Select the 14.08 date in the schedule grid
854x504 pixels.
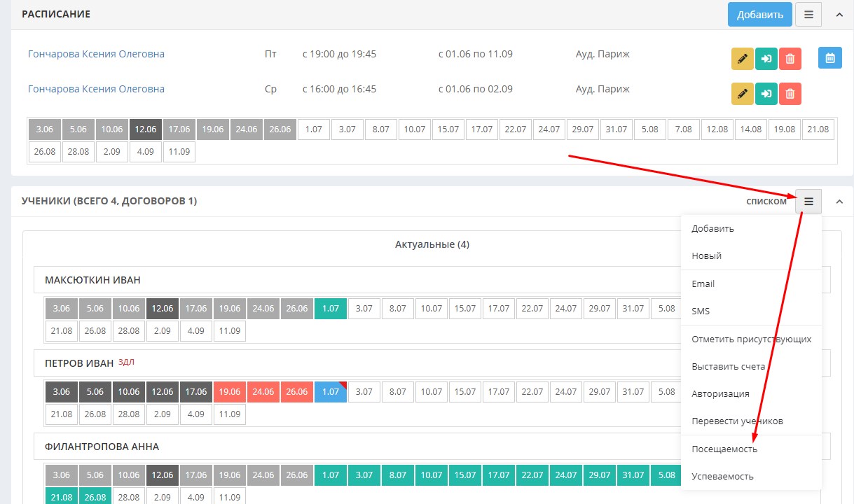tap(751, 129)
